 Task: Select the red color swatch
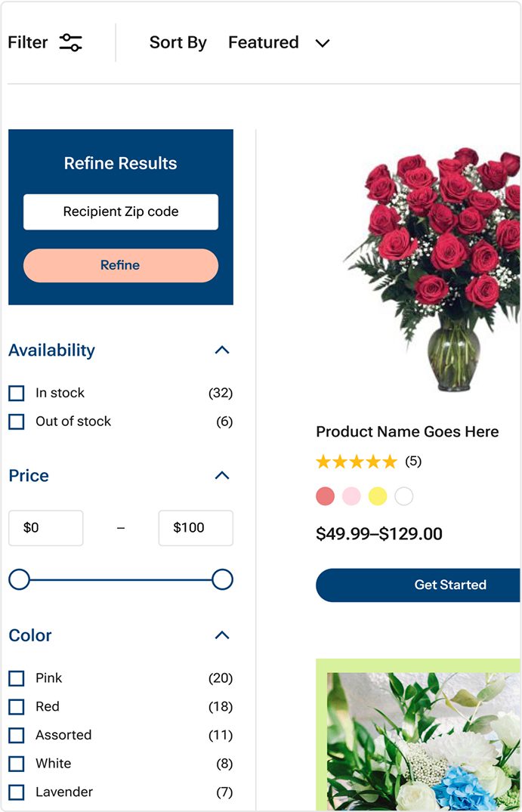click(325, 496)
